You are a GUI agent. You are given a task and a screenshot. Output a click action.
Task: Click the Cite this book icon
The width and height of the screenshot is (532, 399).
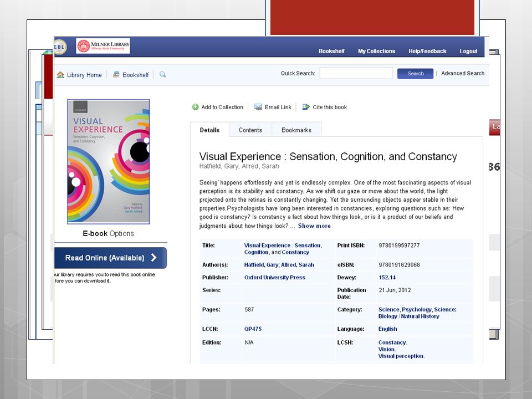pyautogui.click(x=306, y=107)
